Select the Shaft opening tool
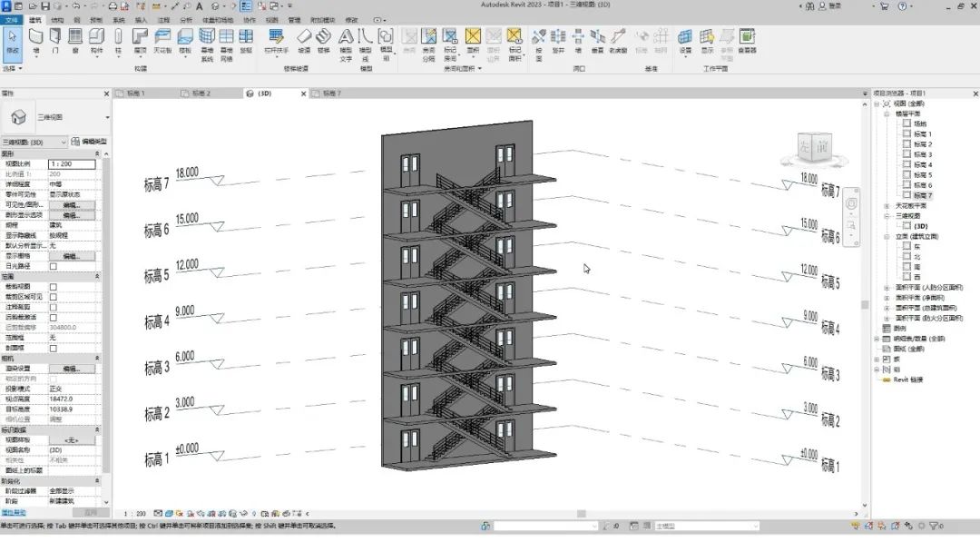Screen dimensions: 980x552 coord(558,41)
